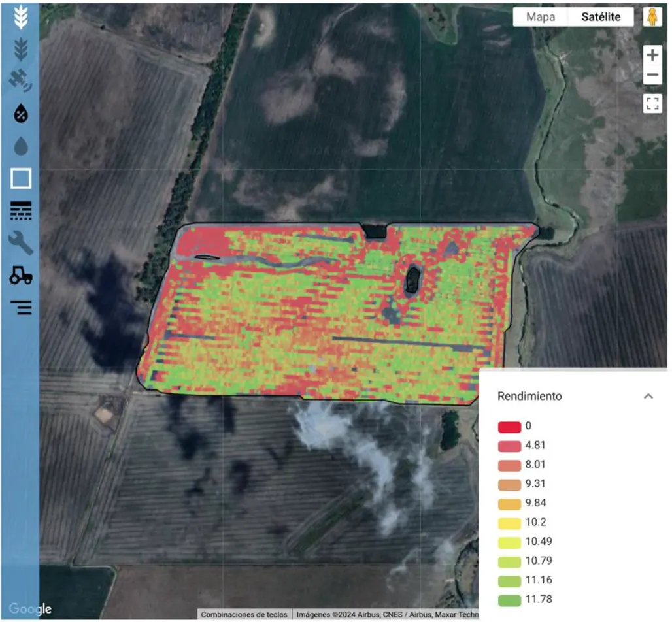Screen dimensions: 672x622
Task: Click the 9.31 legend color swatch
Action: [509, 485]
